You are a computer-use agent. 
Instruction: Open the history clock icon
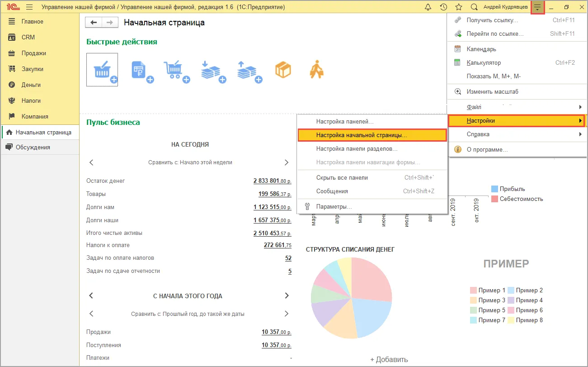pos(443,7)
